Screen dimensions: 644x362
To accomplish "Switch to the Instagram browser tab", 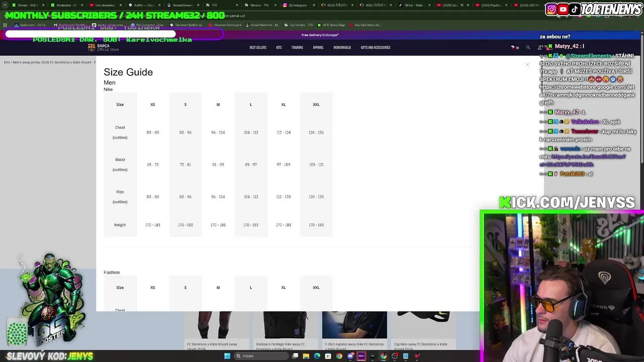I will click(298, 5).
